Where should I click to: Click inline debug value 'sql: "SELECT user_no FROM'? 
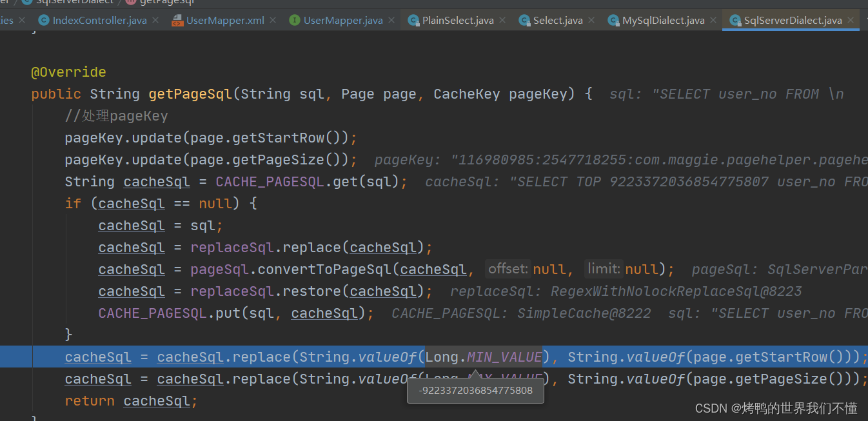pyautogui.click(x=726, y=94)
